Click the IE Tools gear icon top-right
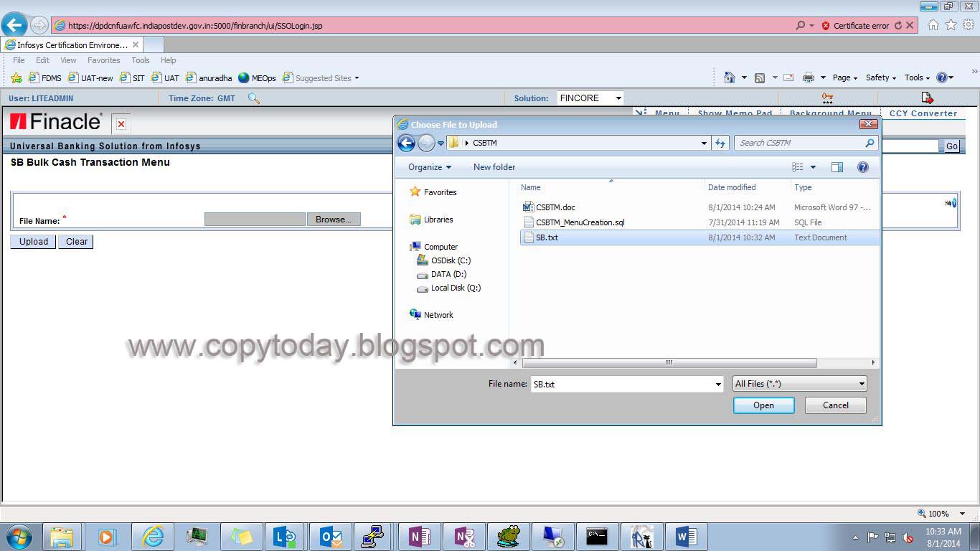This screenshot has width=980, height=551. click(969, 25)
